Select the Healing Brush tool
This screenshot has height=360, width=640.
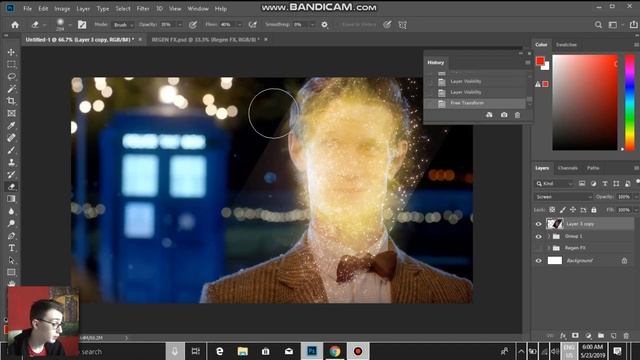(x=11, y=138)
